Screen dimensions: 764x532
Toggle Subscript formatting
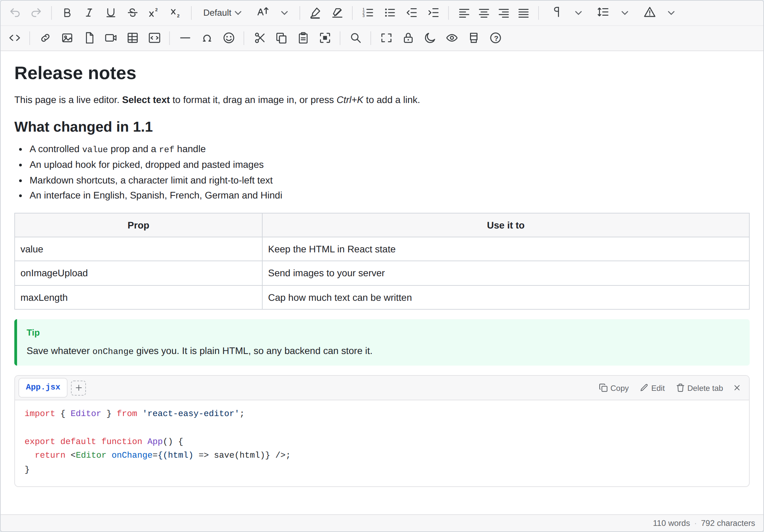(175, 13)
